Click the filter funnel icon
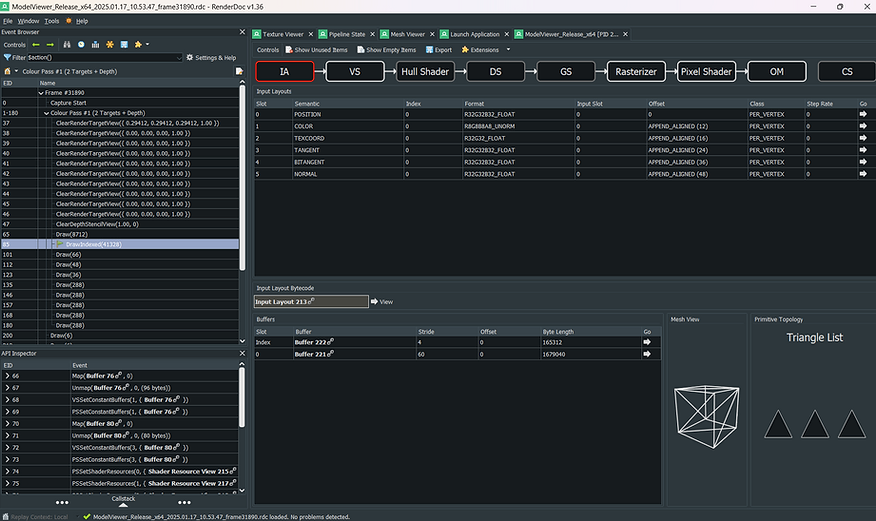 (7, 58)
